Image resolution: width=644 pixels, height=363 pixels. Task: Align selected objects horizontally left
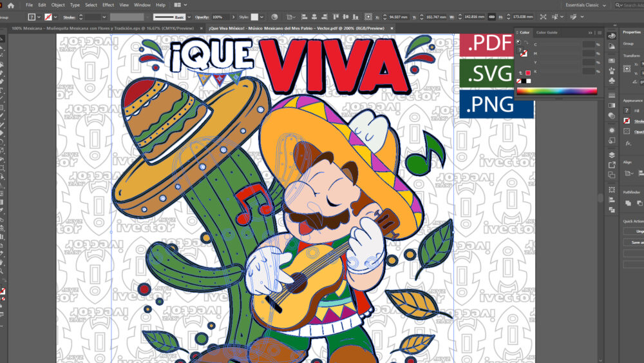tap(305, 17)
